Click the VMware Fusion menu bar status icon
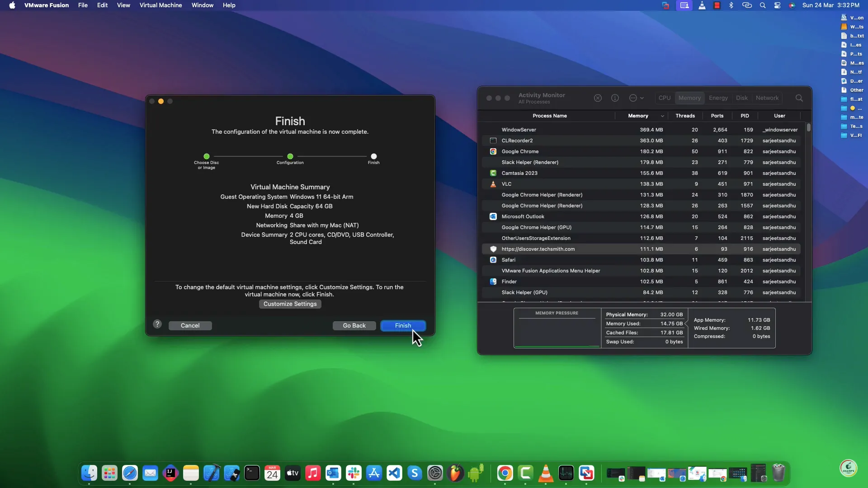This screenshot has width=868, height=488. (x=665, y=5)
